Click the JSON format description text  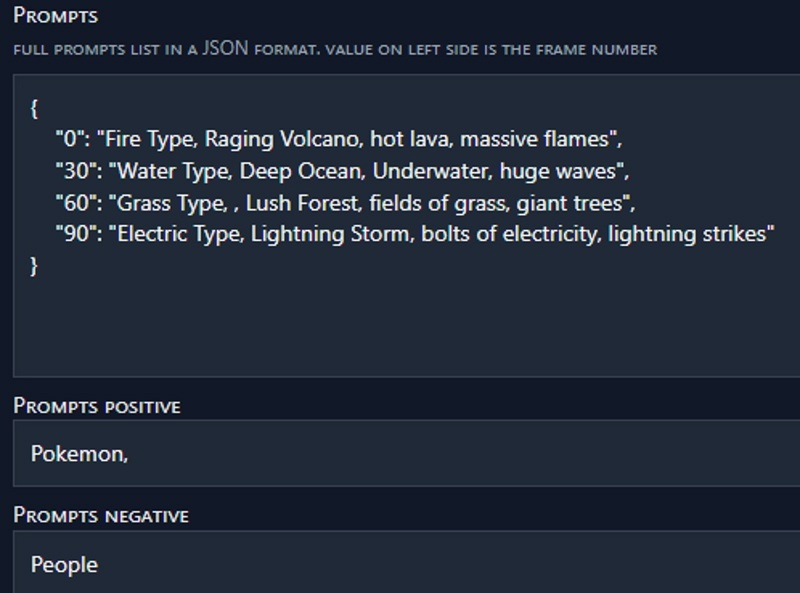coord(335,49)
